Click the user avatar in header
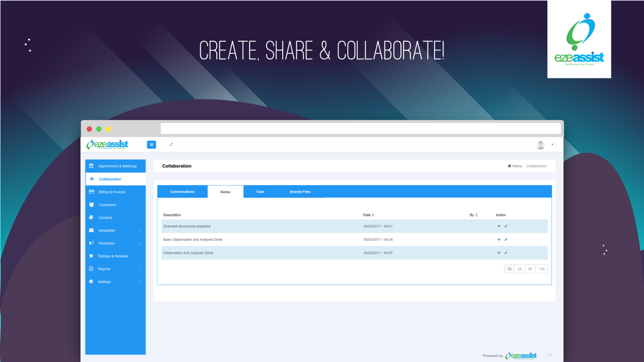Viewport: 644px width, 362px height. (540, 145)
